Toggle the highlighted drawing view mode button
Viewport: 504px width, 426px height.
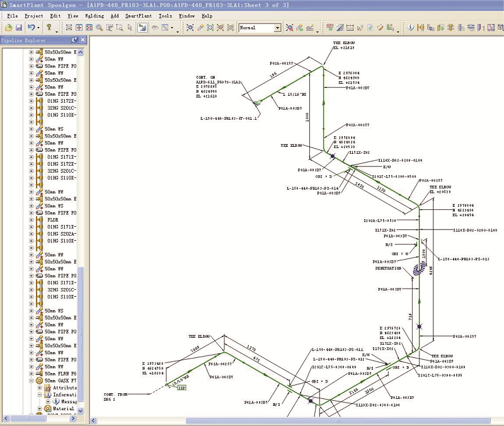[x=142, y=28]
